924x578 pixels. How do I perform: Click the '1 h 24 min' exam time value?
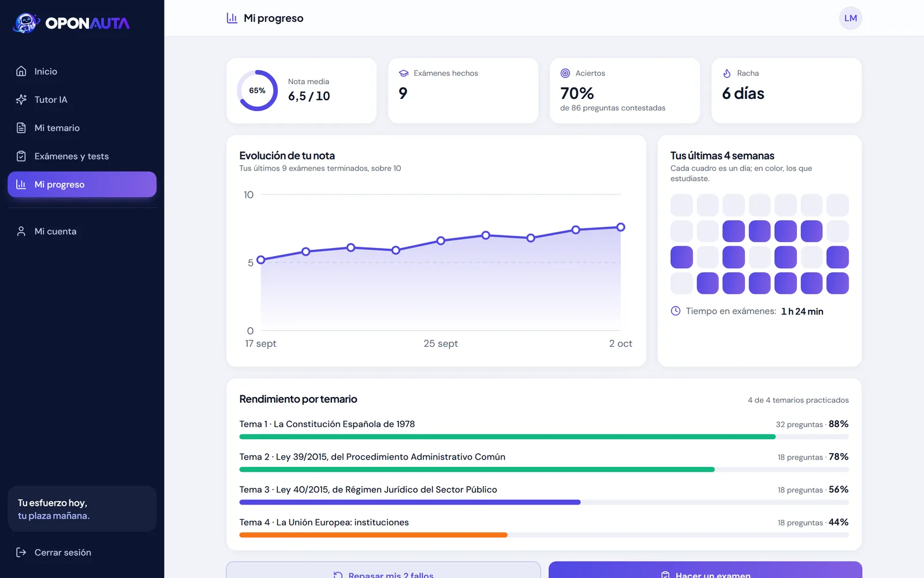[802, 312]
